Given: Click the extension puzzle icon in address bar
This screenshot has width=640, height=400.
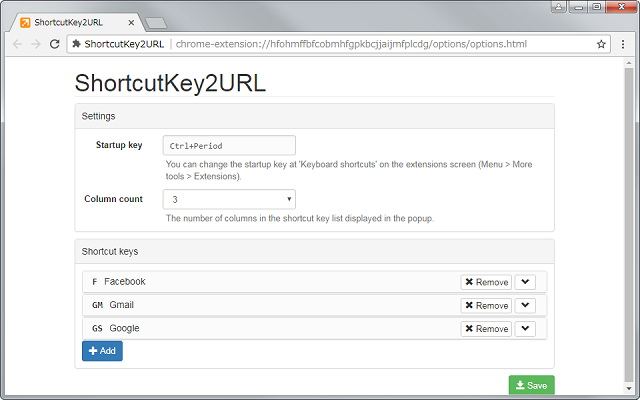Looking at the screenshot, I should [x=76, y=44].
